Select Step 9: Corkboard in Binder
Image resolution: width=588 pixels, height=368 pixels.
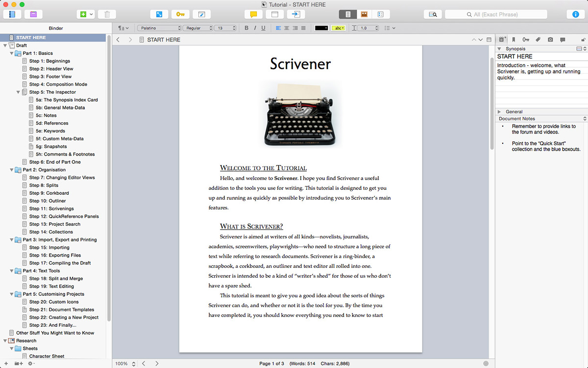click(x=49, y=193)
